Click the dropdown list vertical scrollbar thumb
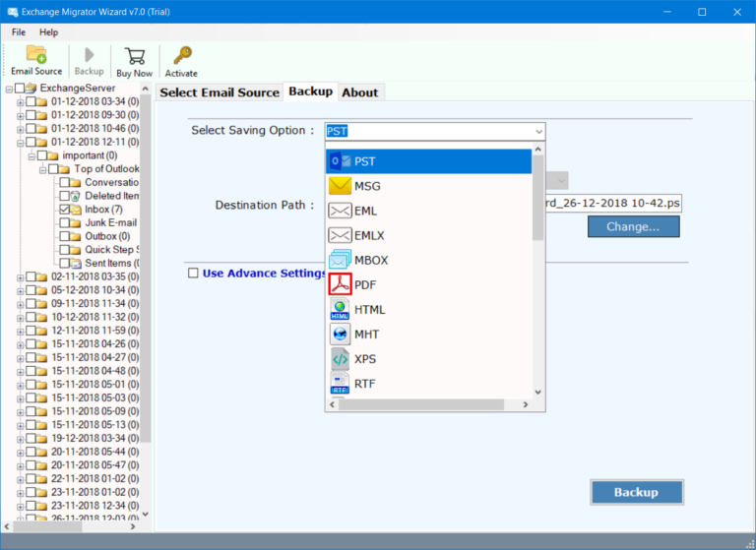This screenshot has width=756, height=550. [x=538, y=198]
